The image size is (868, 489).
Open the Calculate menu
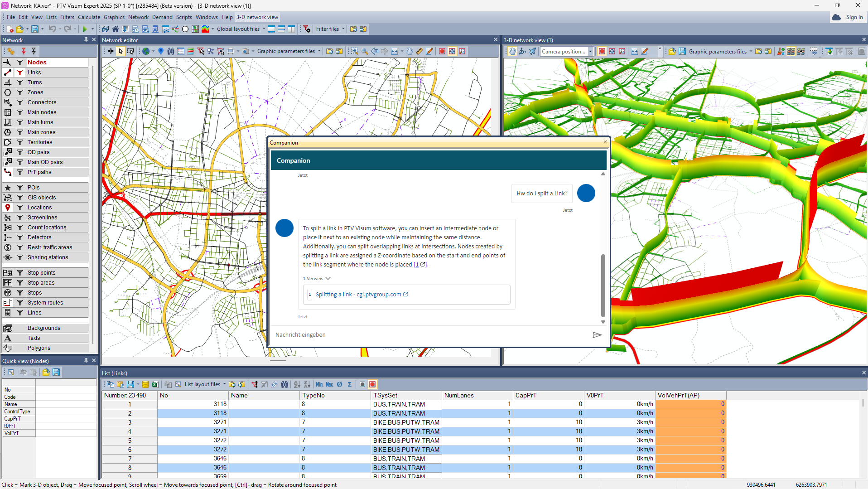point(89,17)
